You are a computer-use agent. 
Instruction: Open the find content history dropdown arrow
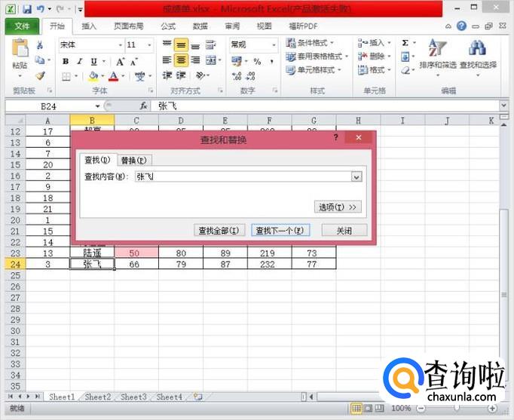356,177
